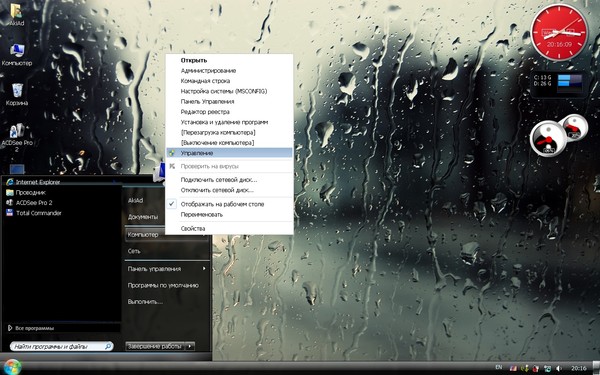Select Командная строка context entry
Image resolution: width=600 pixels, height=375 pixels.
(x=205, y=81)
